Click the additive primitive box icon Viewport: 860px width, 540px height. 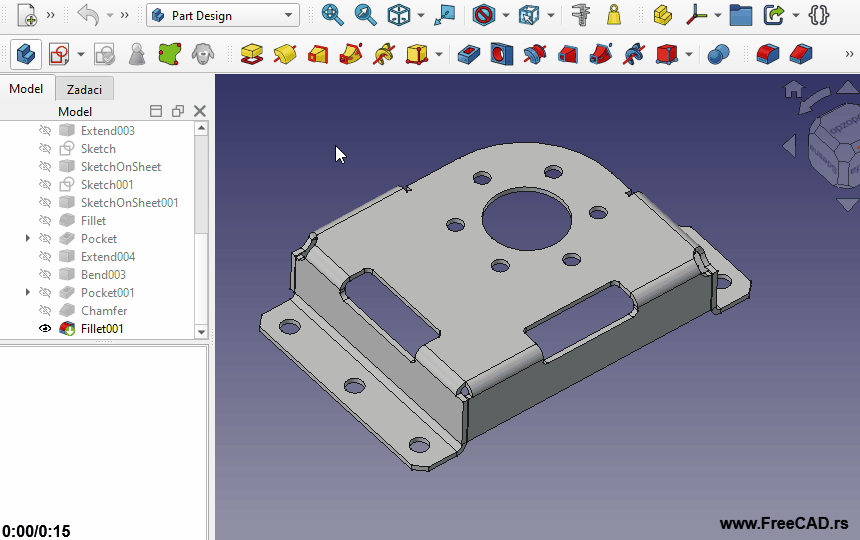417,54
